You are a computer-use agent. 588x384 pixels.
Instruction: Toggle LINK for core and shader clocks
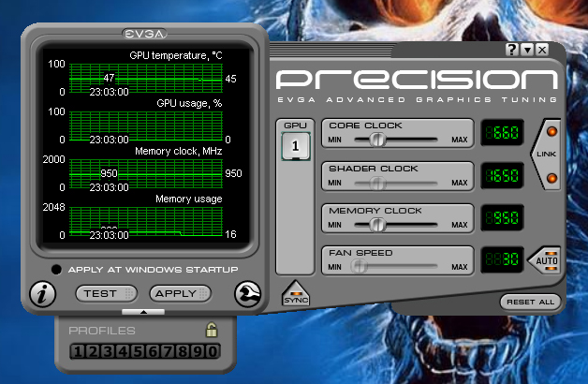(547, 155)
